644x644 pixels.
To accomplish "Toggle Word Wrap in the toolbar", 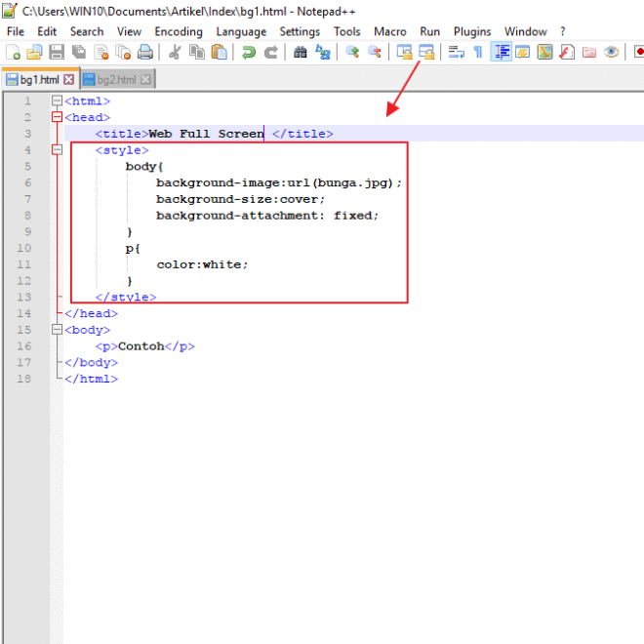I will click(456, 53).
